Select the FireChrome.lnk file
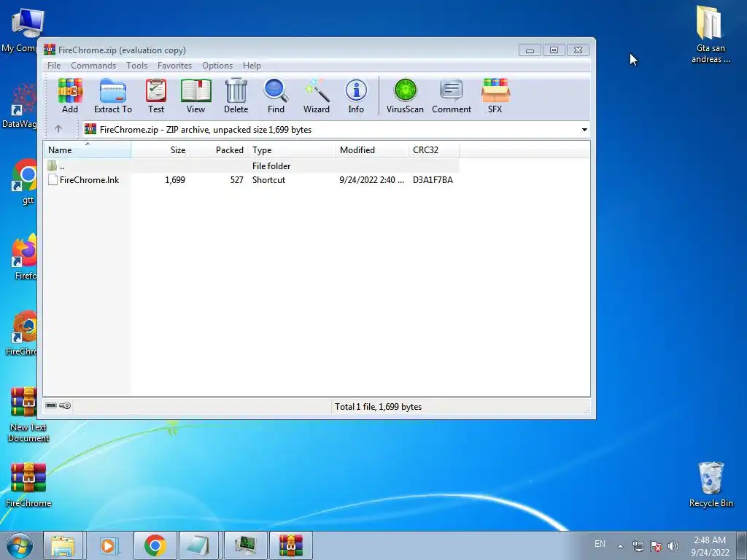 pyautogui.click(x=89, y=180)
